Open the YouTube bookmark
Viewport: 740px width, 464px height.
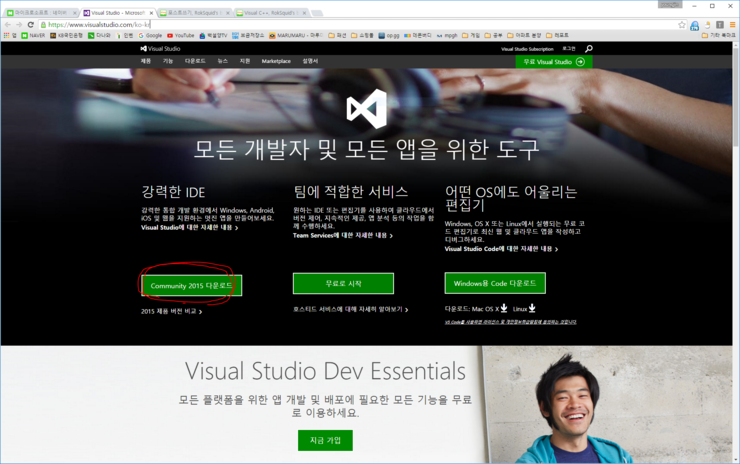click(x=181, y=35)
